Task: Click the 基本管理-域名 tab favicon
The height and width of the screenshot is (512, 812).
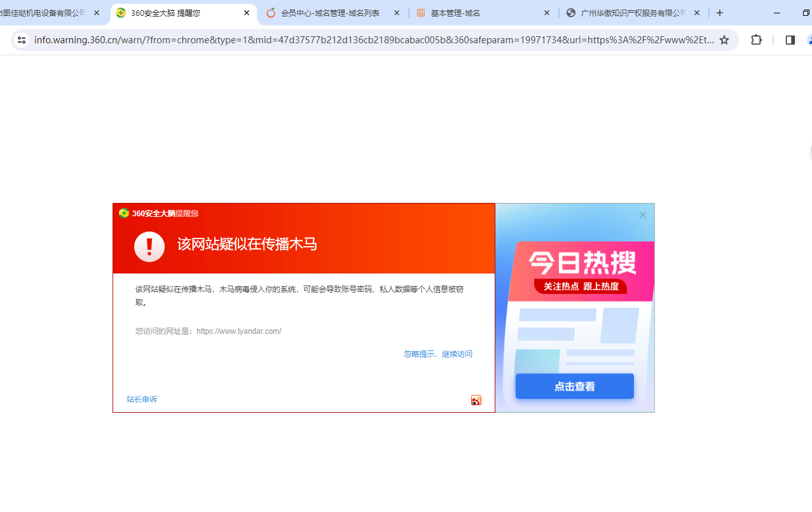Action: 421,13
